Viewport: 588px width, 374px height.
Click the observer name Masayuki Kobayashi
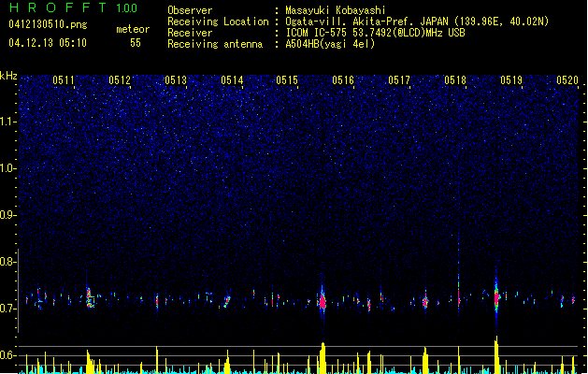(336, 10)
